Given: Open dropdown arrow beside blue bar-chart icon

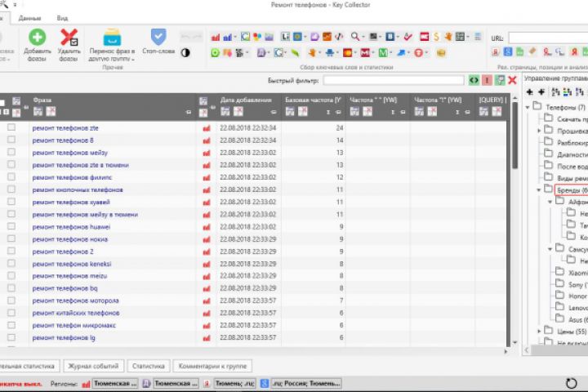Looking at the screenshot, I should 235,37.
